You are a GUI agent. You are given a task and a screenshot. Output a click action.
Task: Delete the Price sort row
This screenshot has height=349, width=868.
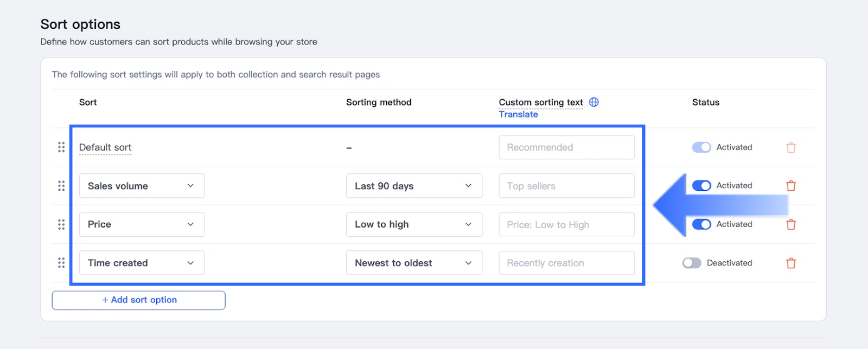(791, 224)
